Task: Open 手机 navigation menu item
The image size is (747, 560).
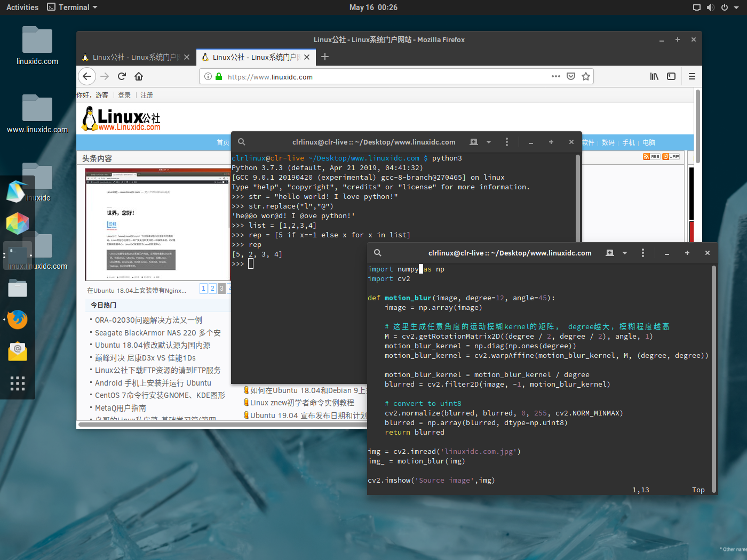Action: pyautogui.click(x=629, y=142)
